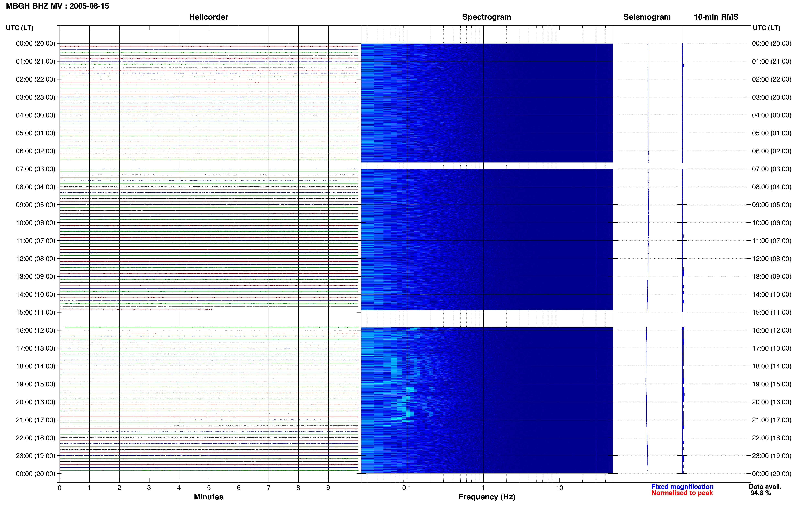Click the 'Minutes' x-axis label
The height and width of the screenshot is (508, 812).
(209, 497)
